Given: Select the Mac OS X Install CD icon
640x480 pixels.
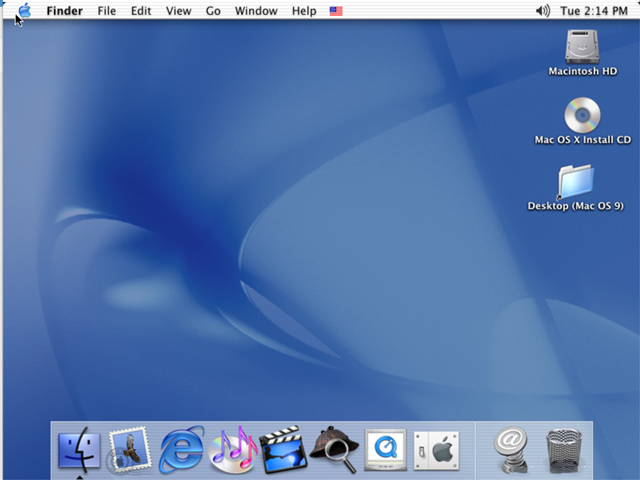Looking at the screenshot, I should pos(582,115).
